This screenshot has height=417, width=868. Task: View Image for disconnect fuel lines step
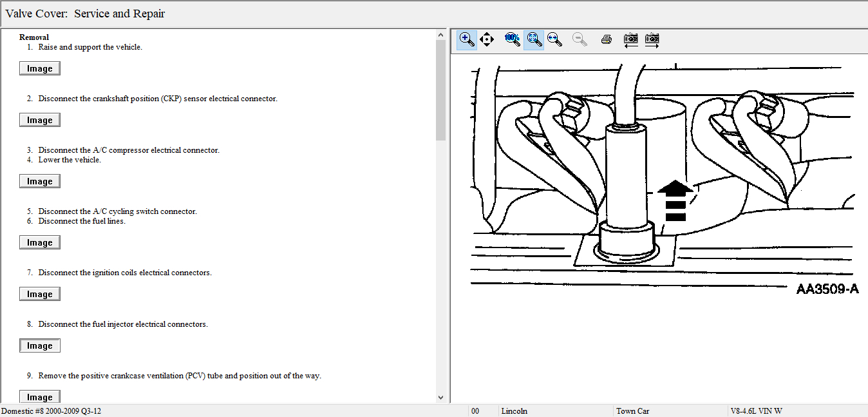(x=40, y=243)
